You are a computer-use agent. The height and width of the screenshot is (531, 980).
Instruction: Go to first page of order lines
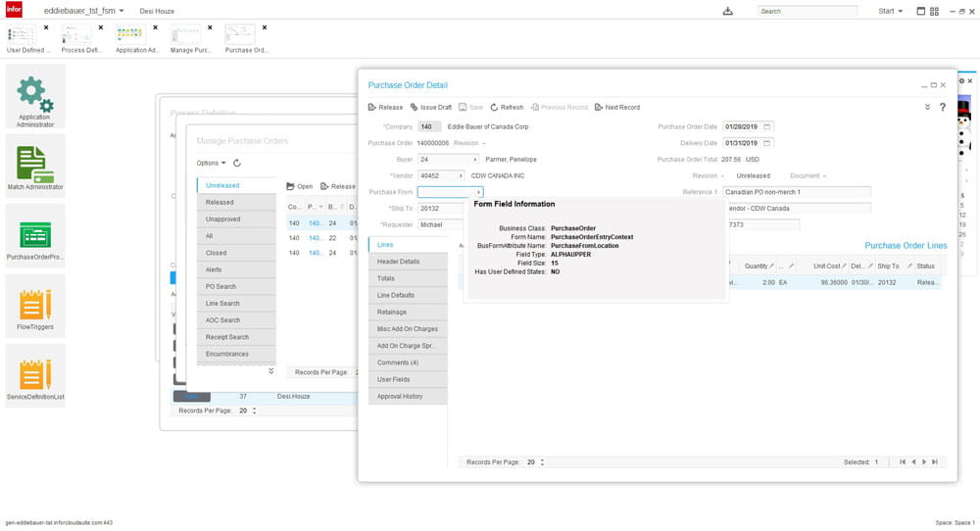903,462
